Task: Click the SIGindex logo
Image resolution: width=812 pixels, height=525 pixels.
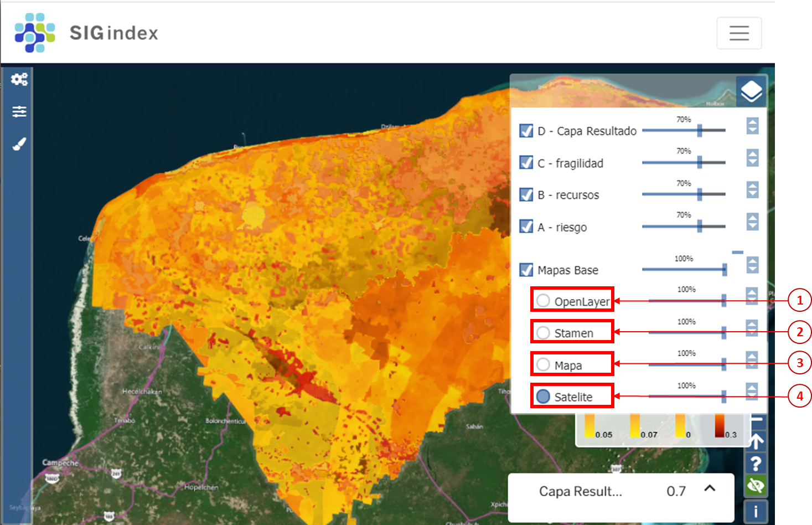Action: 86,33
